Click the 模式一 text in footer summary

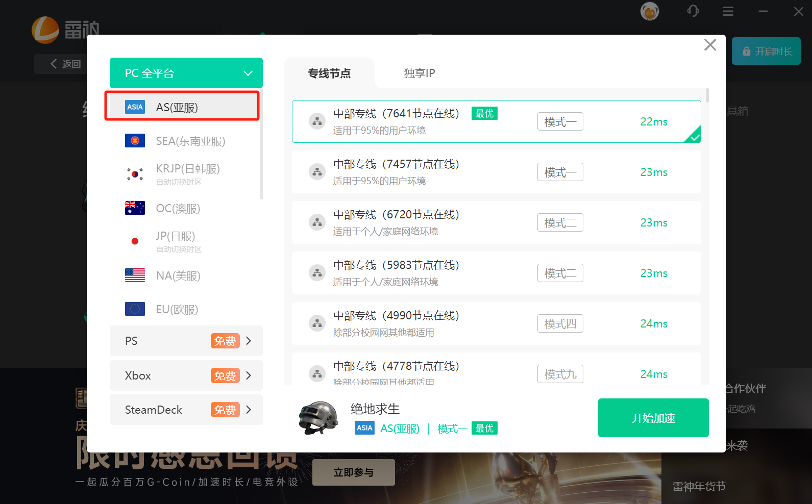[x=452, y=429]
